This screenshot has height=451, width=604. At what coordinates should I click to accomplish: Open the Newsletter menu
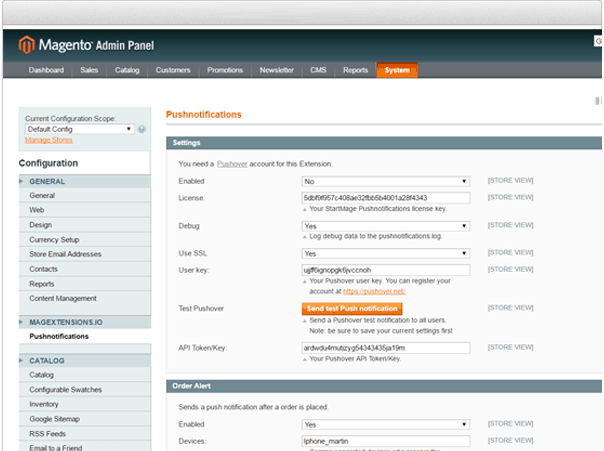(277, 70)
